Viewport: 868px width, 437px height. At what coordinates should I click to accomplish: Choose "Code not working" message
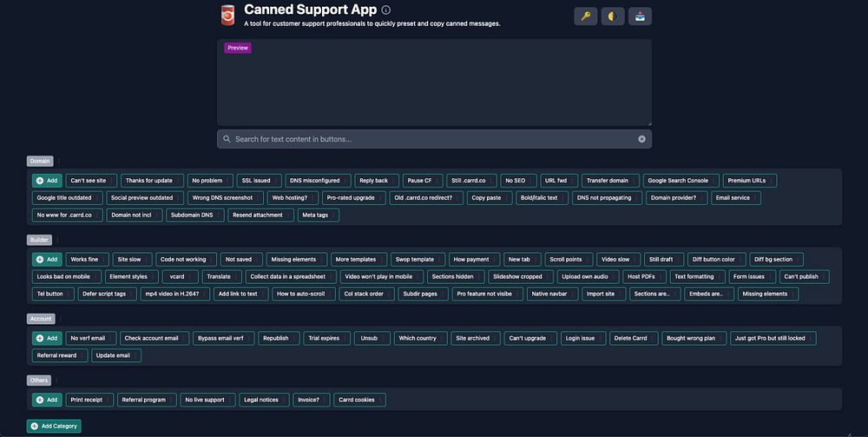coord(186,259)
